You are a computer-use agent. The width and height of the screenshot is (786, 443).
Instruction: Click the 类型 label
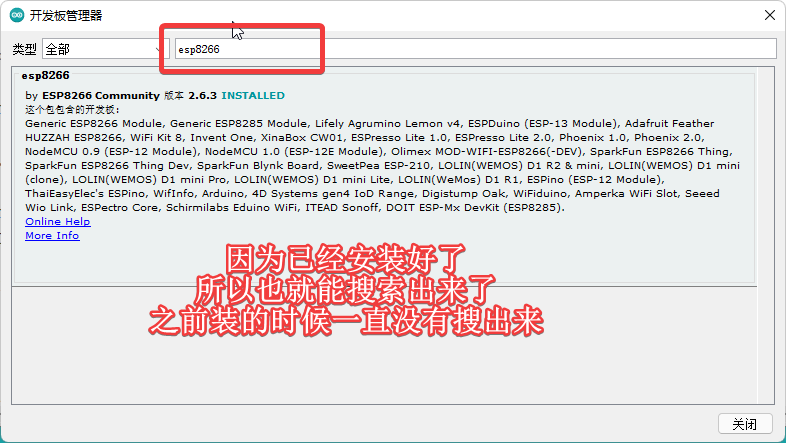[x=25, y=49]
